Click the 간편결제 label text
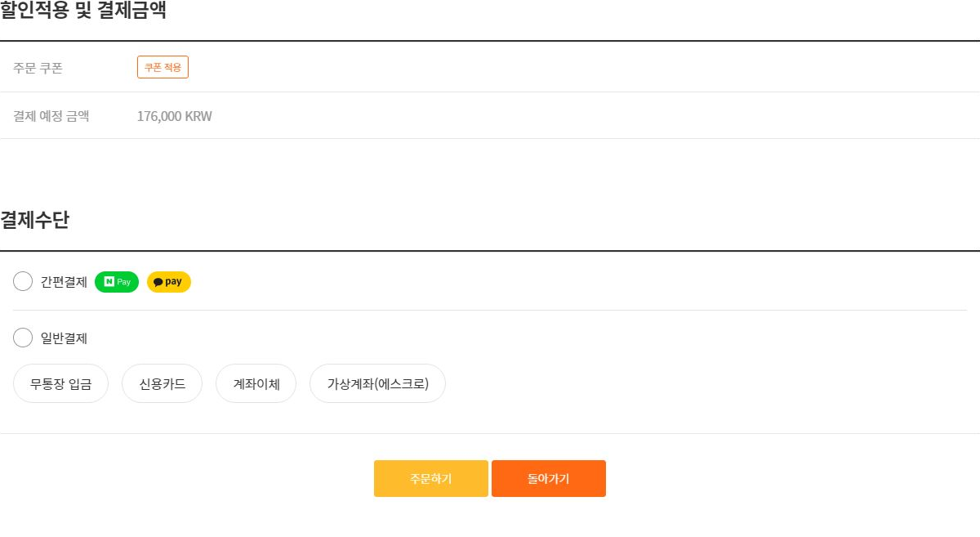Screen dimensions: 980x537 tap(64, 282)
